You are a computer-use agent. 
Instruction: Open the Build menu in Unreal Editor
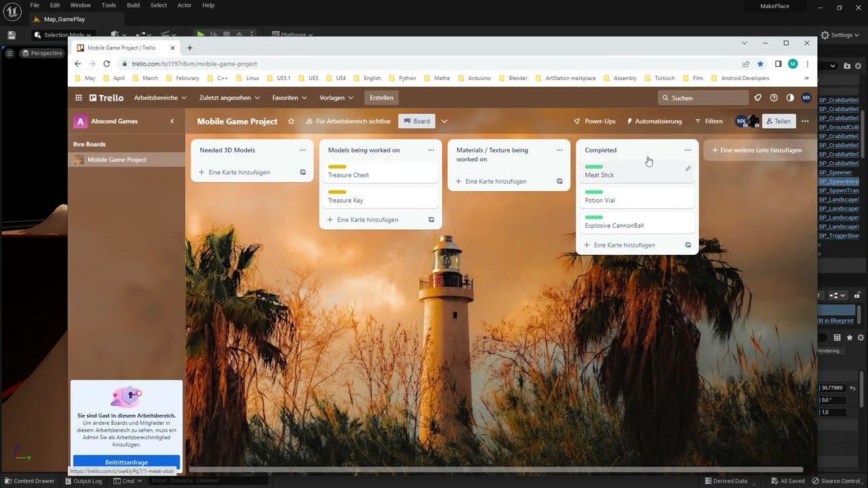(133, 5)
